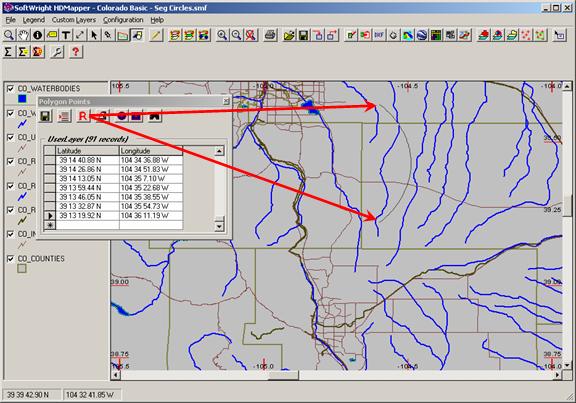Toggle CO_R layer checkbox above olive line symbol
The height and width of the screenshot is (403, 576).
tap(10, 210)
